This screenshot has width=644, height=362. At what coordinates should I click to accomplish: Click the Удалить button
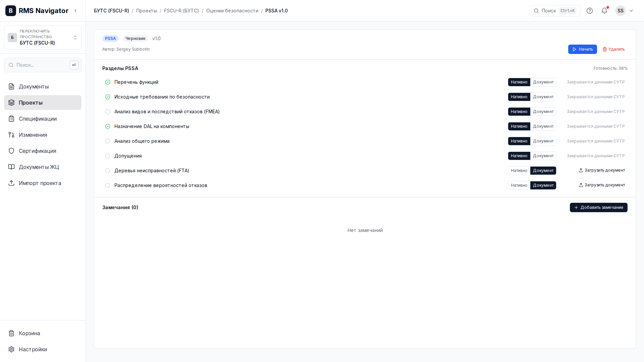(x=613, y=49)
